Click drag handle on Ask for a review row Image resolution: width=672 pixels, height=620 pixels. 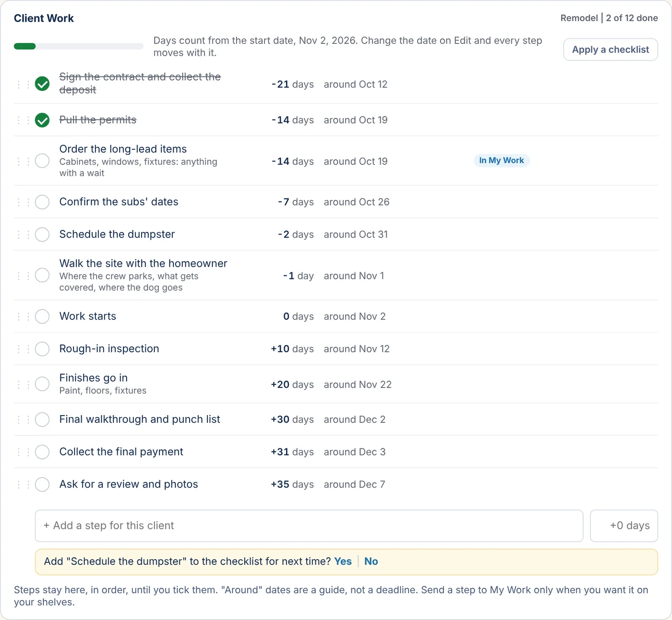(24, 485)
